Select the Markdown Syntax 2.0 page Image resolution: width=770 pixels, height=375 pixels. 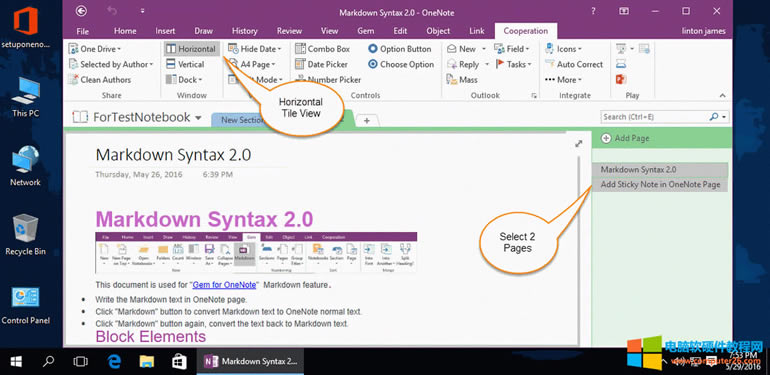tap(660, 170)
